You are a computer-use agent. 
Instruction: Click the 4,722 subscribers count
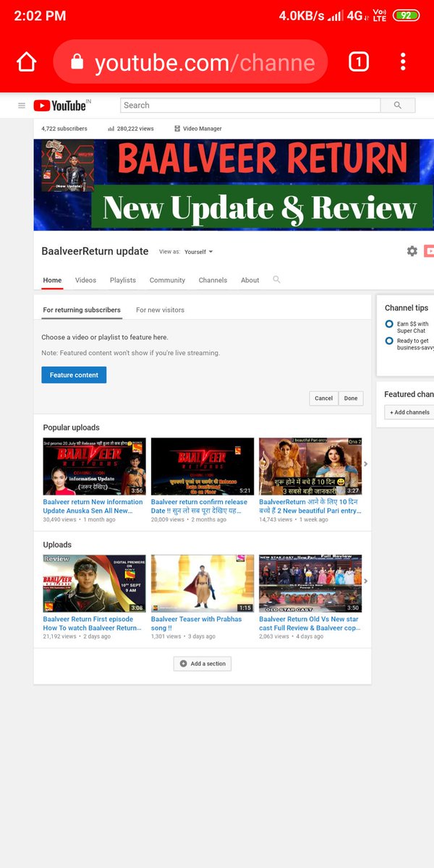pos(64,129)
